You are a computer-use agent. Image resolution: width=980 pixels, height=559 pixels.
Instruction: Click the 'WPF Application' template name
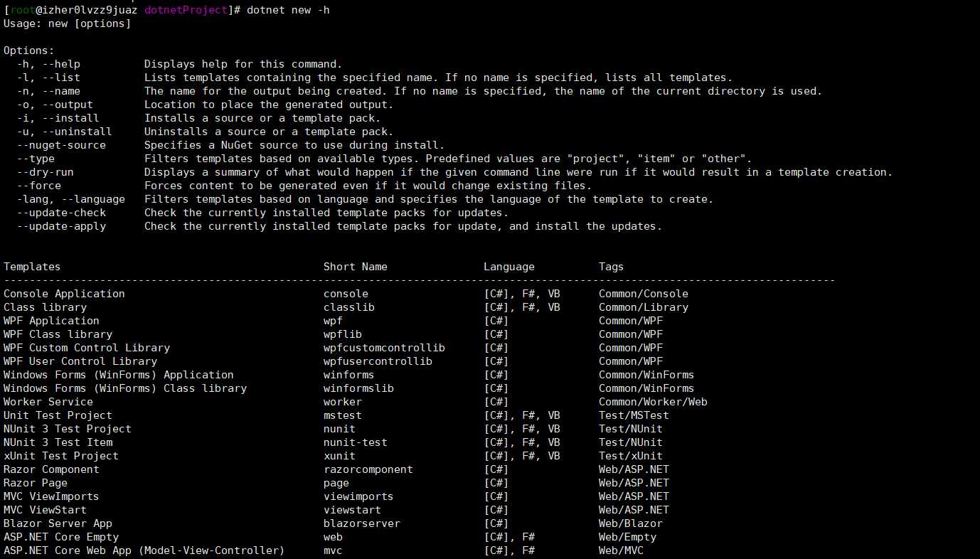[x=51, y=321]
